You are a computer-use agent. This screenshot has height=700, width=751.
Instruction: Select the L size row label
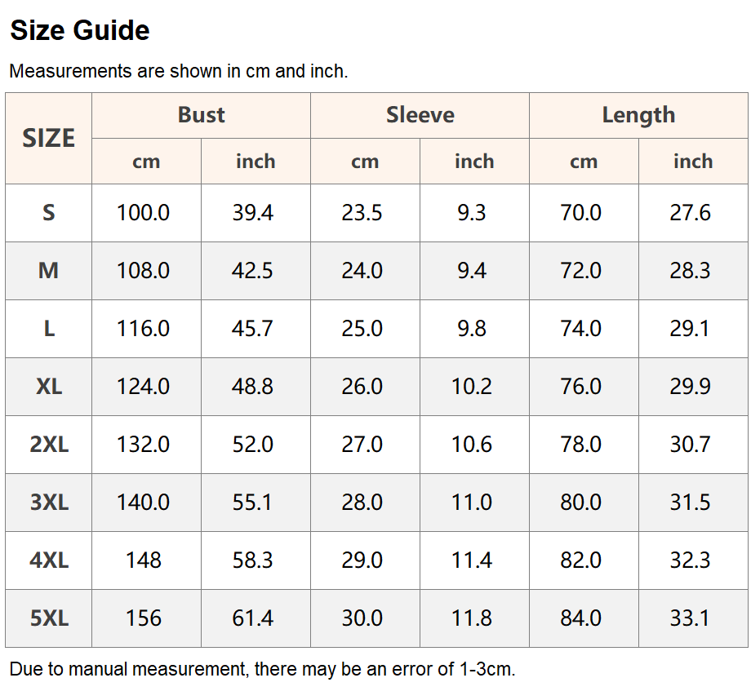point(48,329)
